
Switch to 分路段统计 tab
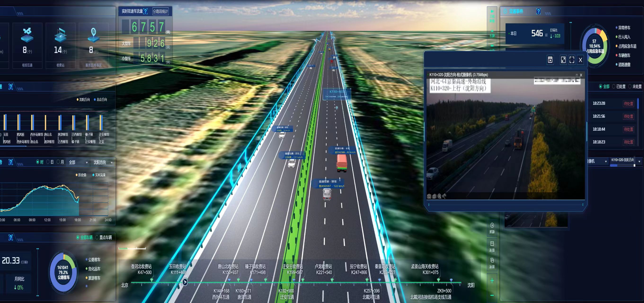click(x=160, y=12)
